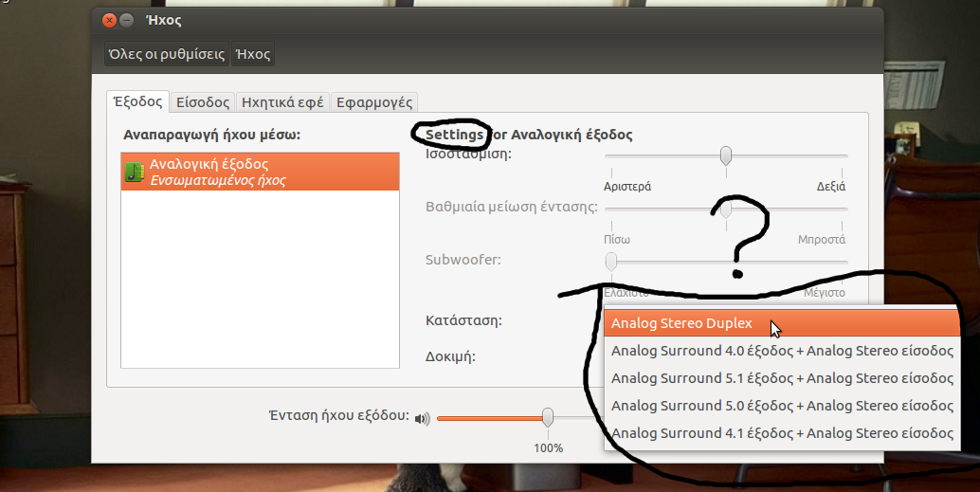980x492 pixels.
Task: Click the green sound card icon
Action: tap(135, 172)
